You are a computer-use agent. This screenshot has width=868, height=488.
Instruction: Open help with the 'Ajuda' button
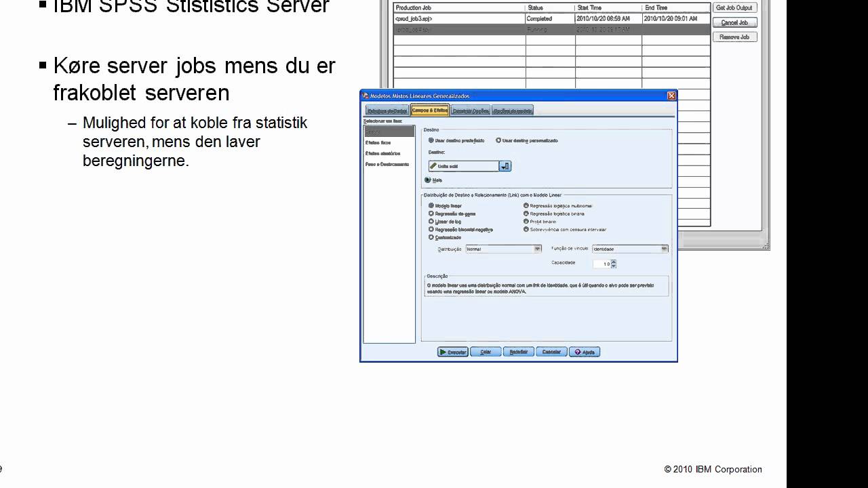(584, 352)
